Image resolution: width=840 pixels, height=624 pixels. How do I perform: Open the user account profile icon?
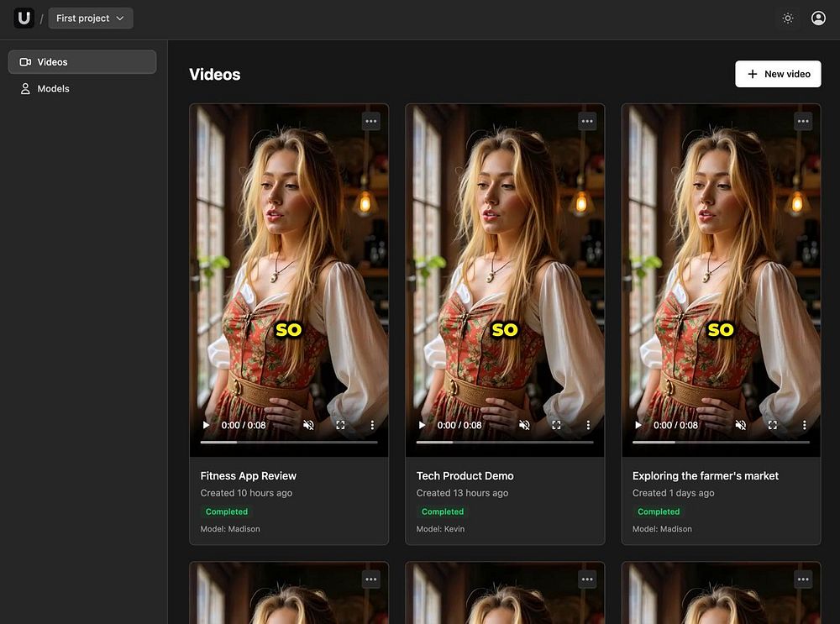(x=818, y=18)
